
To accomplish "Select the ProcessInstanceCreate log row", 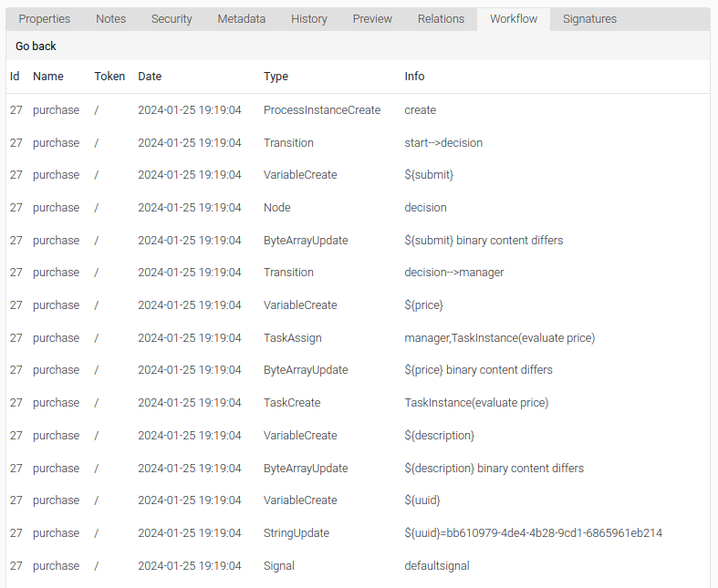I will [358, 110].
